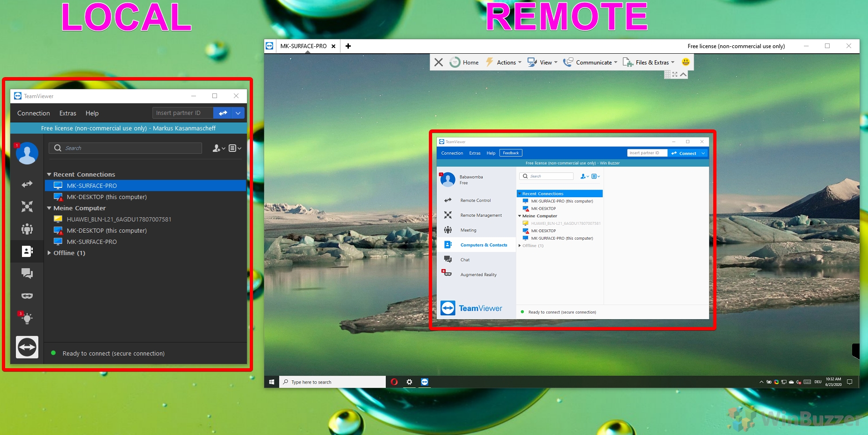
Task: Select Computers & Contacts icon in local sidebar
Action: [x=27, y=251]
